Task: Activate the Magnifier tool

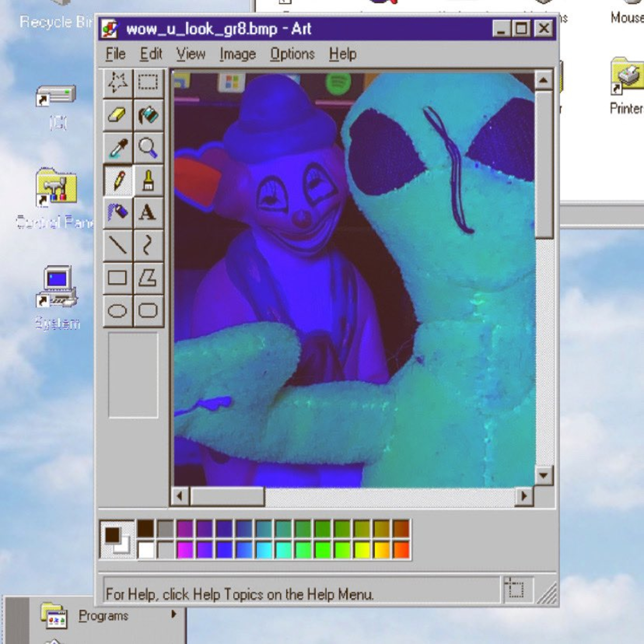Action: point(148,148)
